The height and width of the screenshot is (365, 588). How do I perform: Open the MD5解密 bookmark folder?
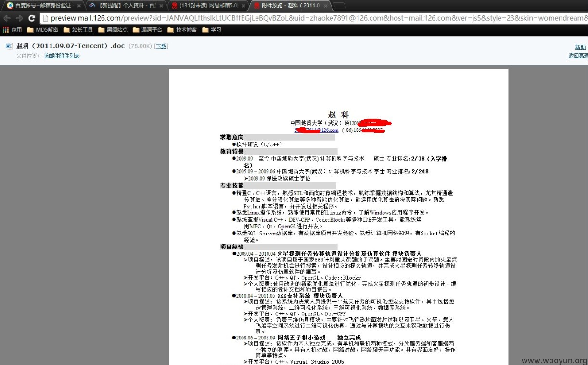coord(43,30)
